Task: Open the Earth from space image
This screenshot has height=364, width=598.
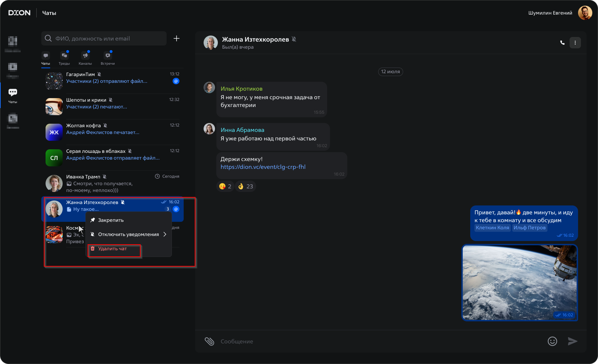Action: (519, 283)
